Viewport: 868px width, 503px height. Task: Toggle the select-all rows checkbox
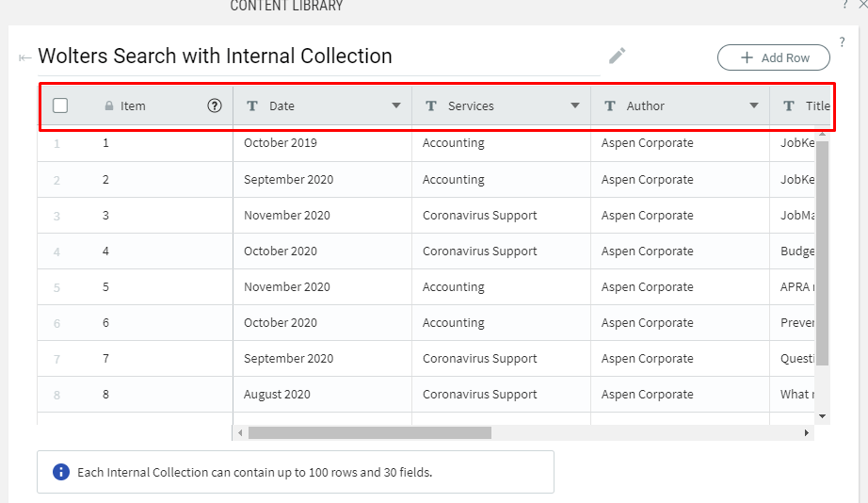[60, 105]
